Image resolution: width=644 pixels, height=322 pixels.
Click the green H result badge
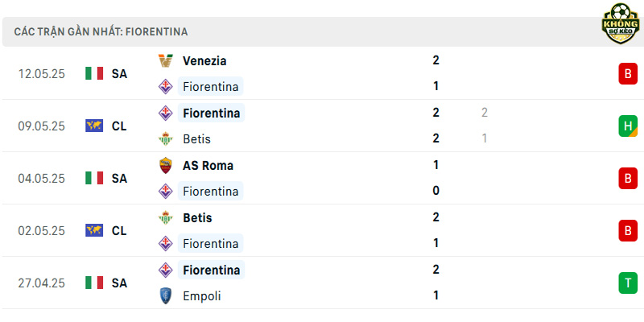tap(628, 126)
